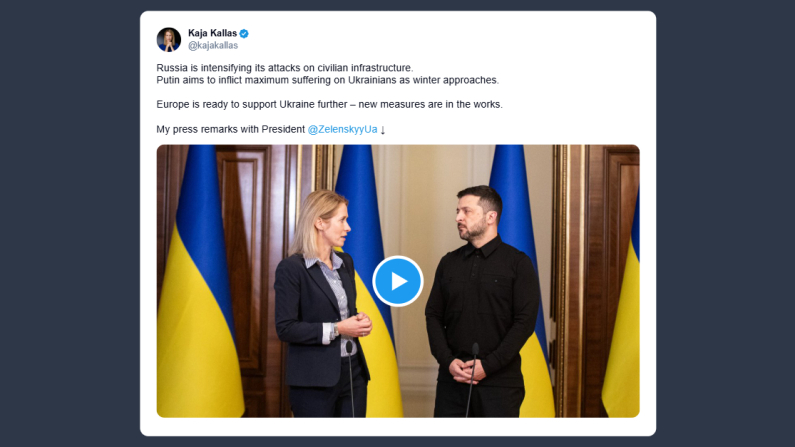Click the man in the black shirt in the video
The height and width of the screenshot is (447, 795).
[x=481, y=304]
